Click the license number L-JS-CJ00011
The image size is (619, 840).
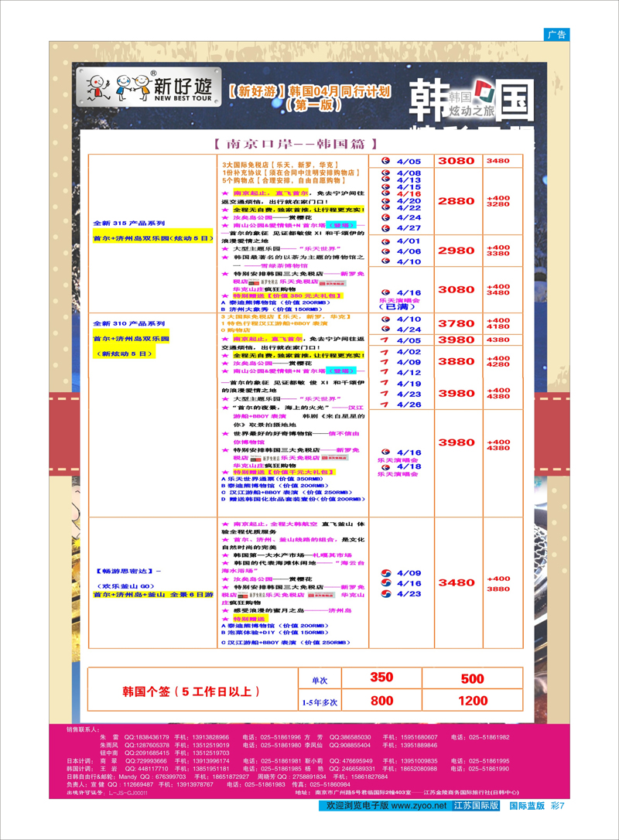(128, 793)
